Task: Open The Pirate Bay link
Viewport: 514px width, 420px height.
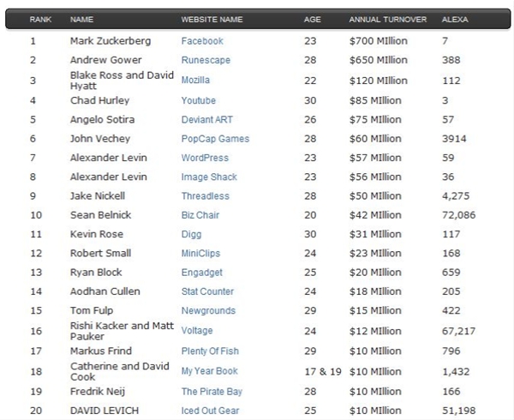Action: pos(212,392)
